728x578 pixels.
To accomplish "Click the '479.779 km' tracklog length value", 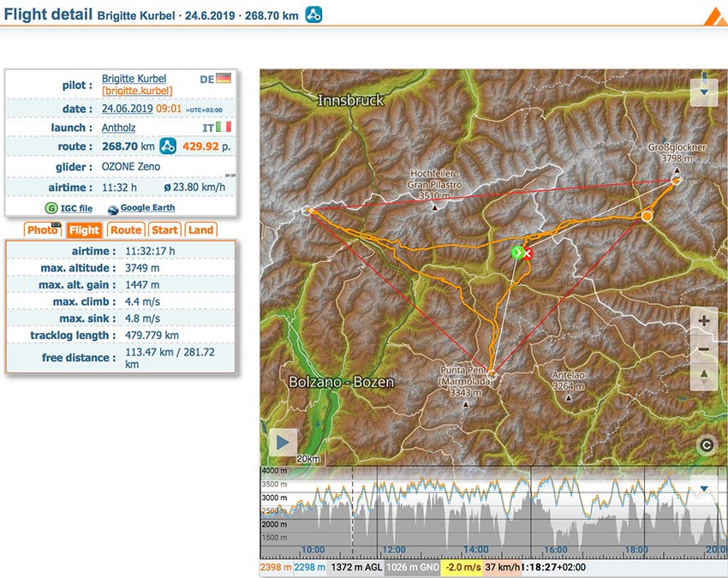I will [x=152, y=335].
